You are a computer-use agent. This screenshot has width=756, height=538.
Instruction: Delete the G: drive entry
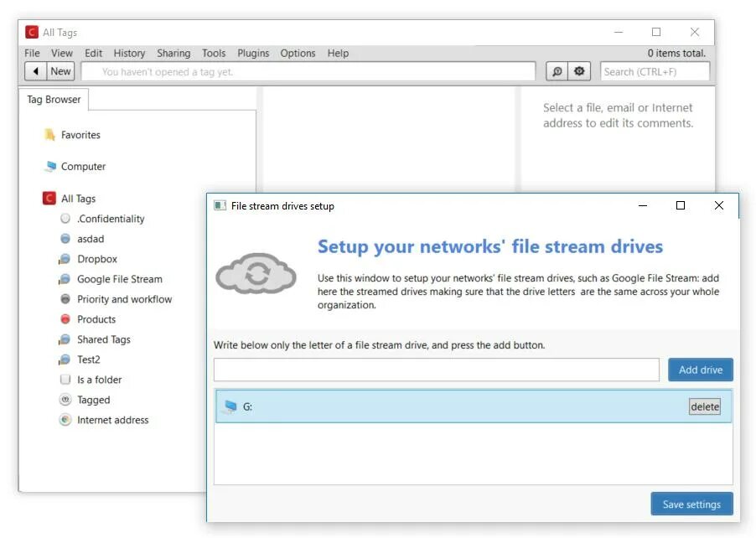pyautogui.click(x=704, y=406)
